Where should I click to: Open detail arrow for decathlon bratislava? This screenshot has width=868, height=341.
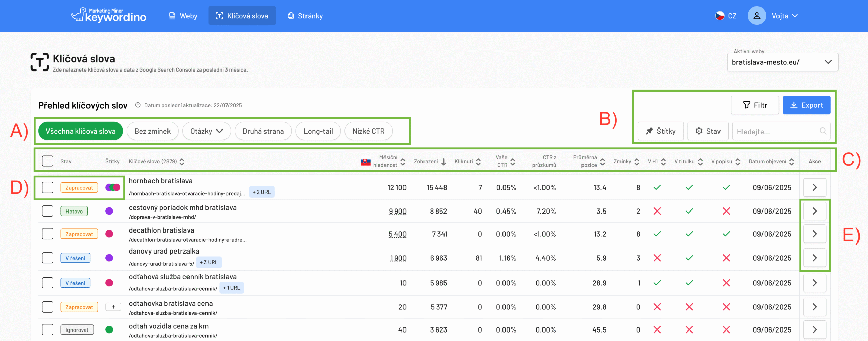tap(815, 234)
